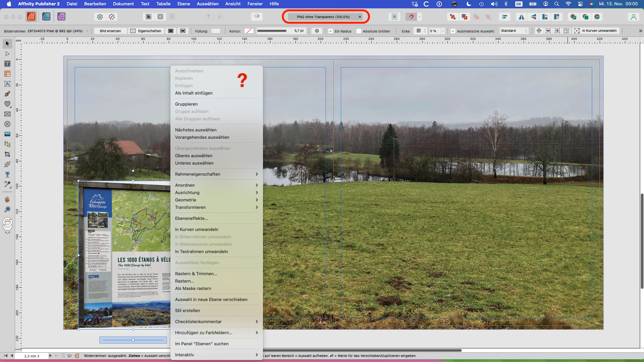Open the Ebene menu in menu bar

tap(183, 4)
